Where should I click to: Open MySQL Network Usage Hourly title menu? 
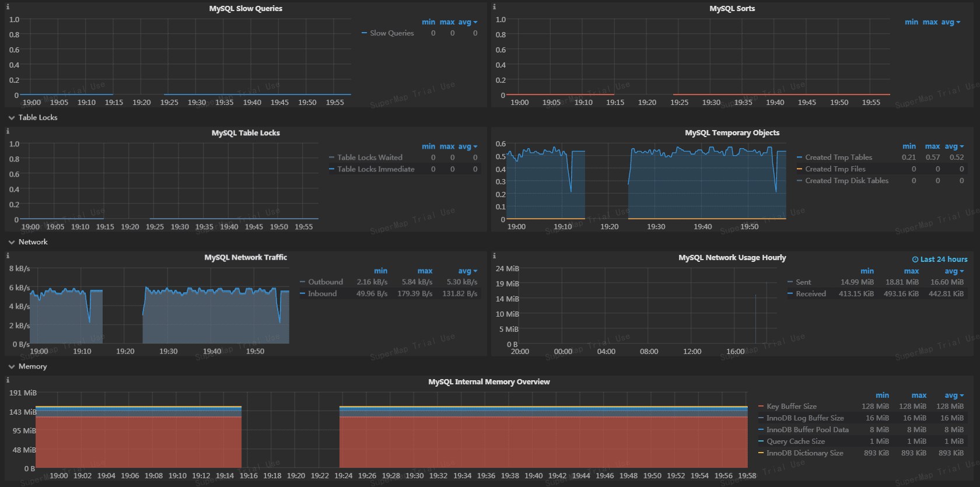tap(732, 257)
